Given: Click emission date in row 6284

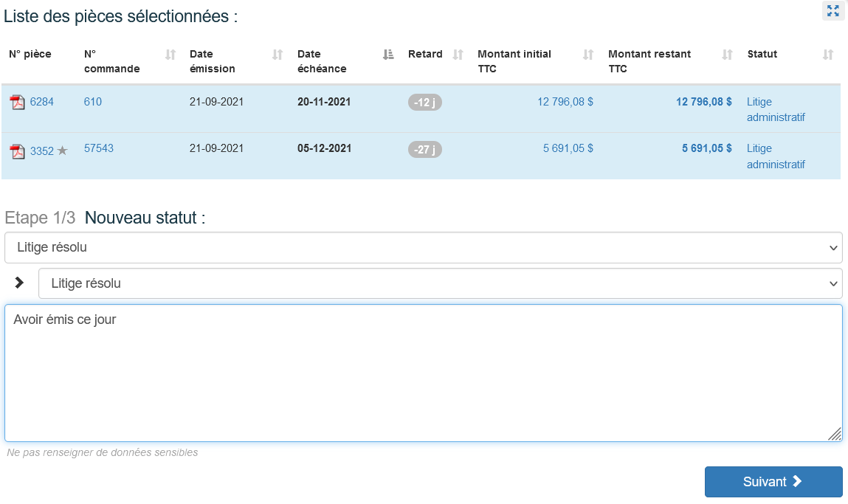Looking at the screenshot, I should coord(216,102).
